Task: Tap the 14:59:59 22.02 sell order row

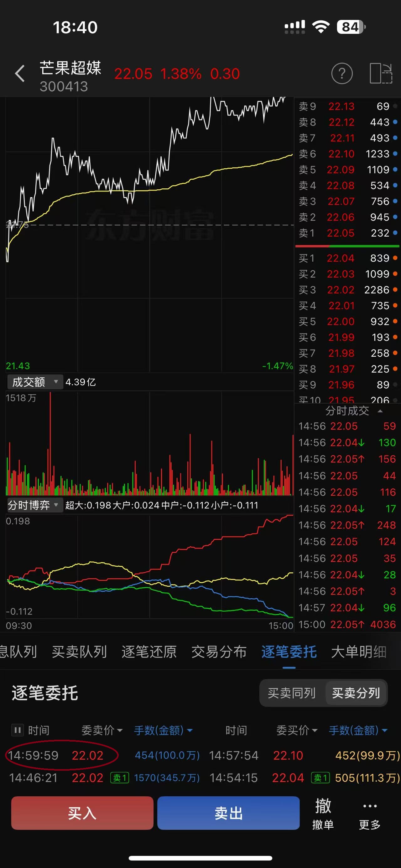Action: click(104, 755)
